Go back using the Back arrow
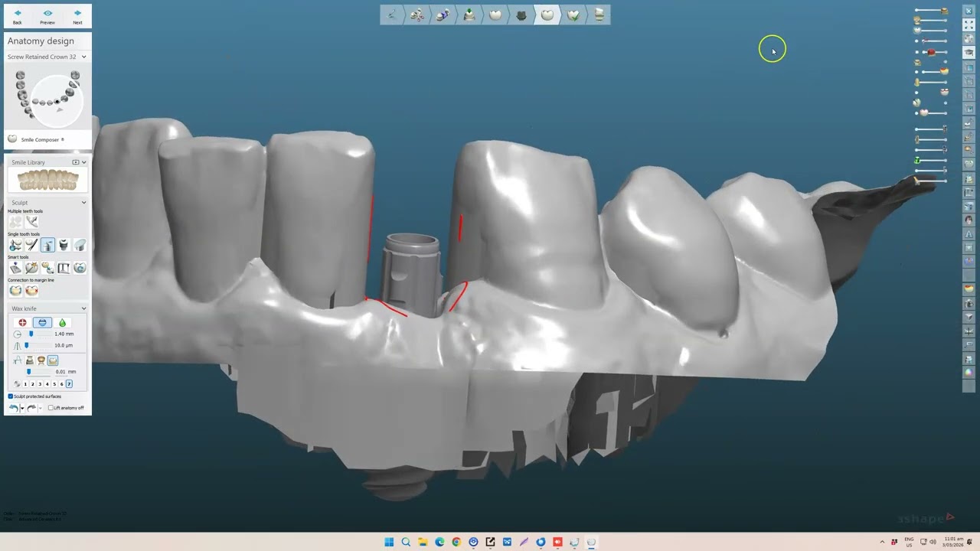This screenshot has width=980, height=551. 17,15
